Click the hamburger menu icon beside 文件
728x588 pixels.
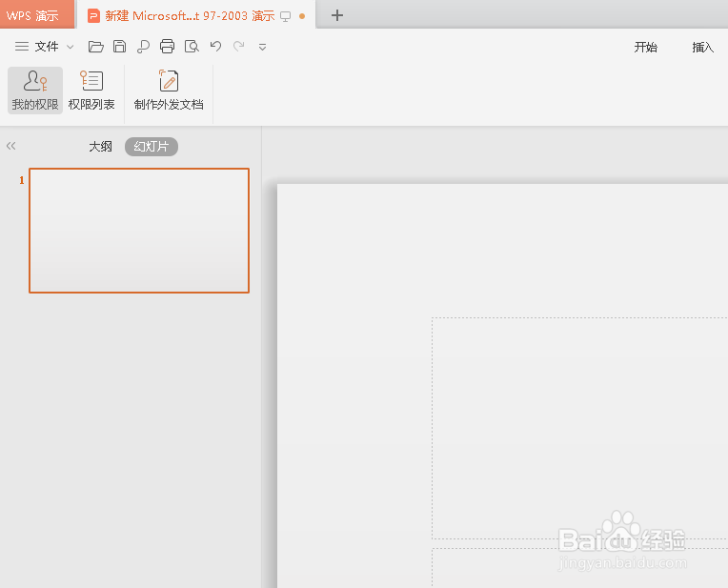point(21,47)
